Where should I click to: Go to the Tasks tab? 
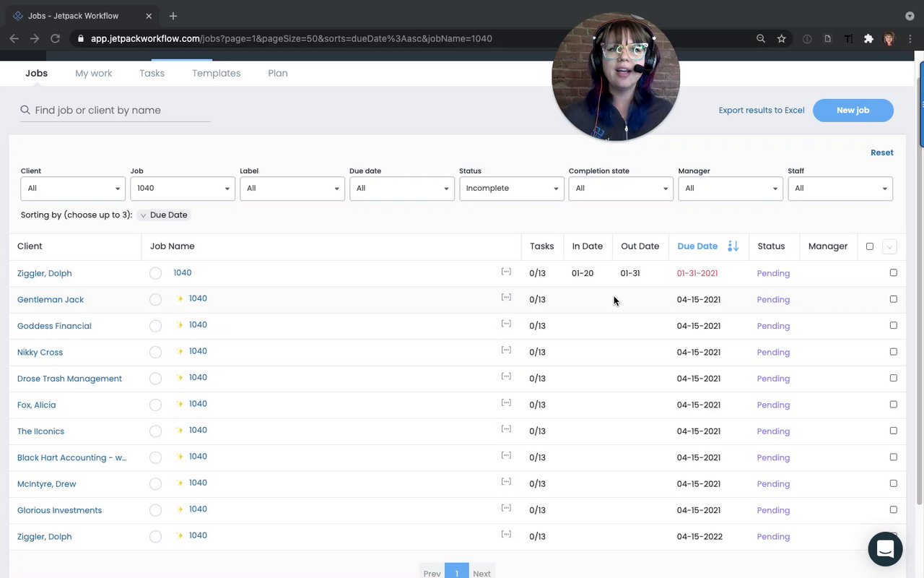click(x=152, y=73)
